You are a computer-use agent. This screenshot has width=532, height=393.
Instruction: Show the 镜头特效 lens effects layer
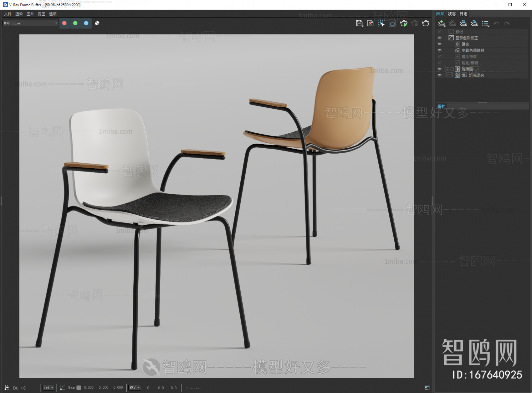pyautogui.click(x=440, y=57)
